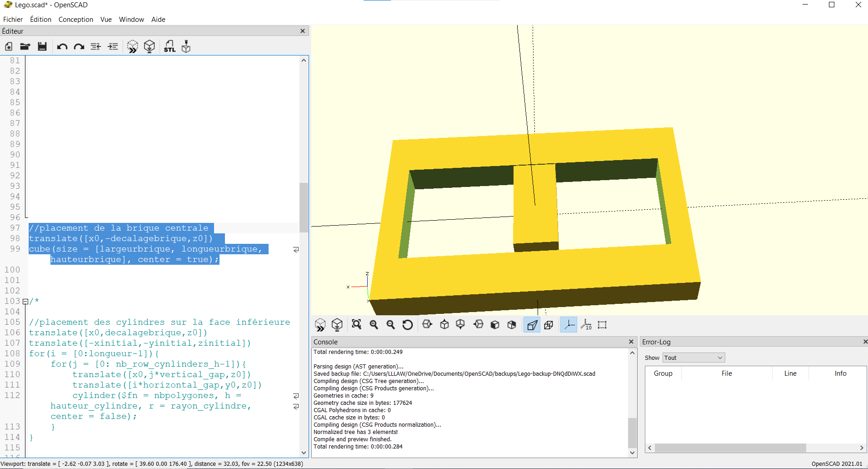Click the console scrollbar down arrow
This screenshot has height=469, width=868.
pyautogui.click(x=632, y=453)
